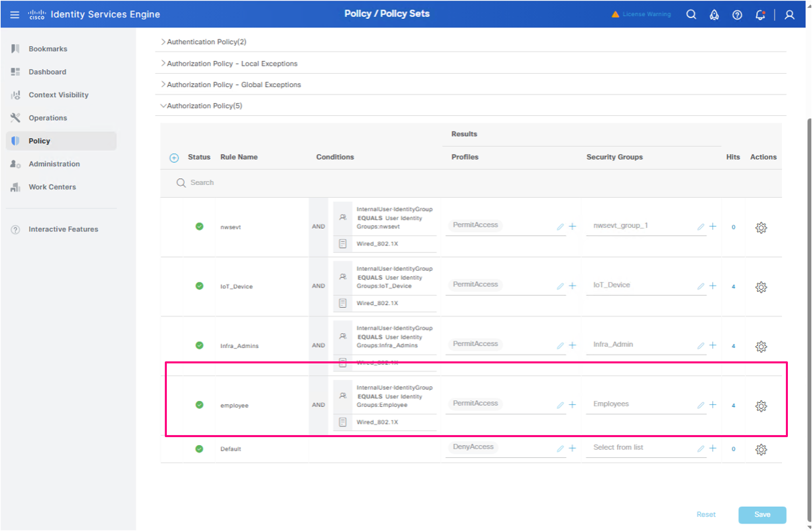Screen dimensions: 812x531
Task: Open the hamburger navigation menu
Action: [x=15, y=14]
